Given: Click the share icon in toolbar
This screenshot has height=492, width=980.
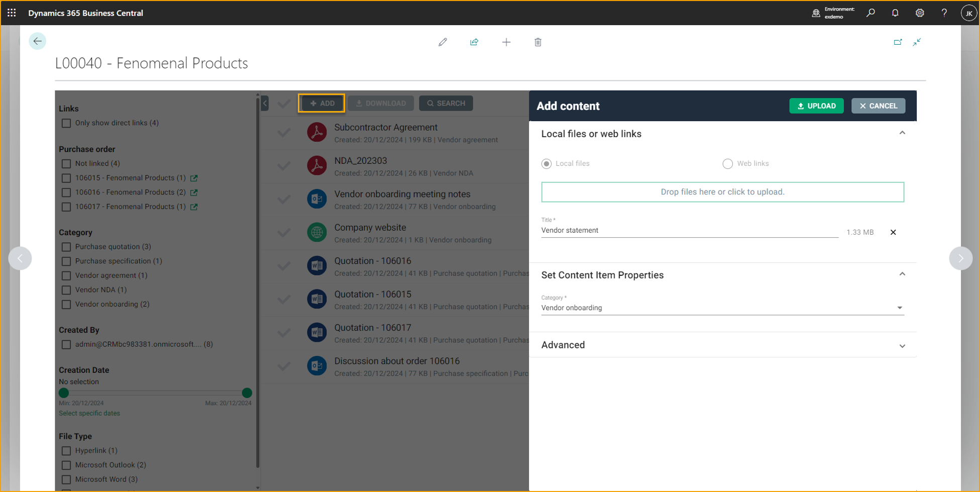Looking at the screenshot, I should click(474, 42).
